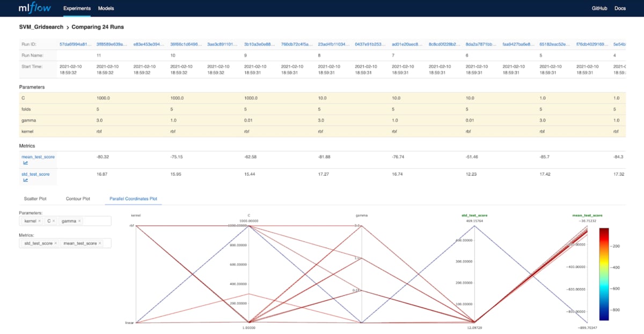Open run f76db4029169 link

click(593, 44)
